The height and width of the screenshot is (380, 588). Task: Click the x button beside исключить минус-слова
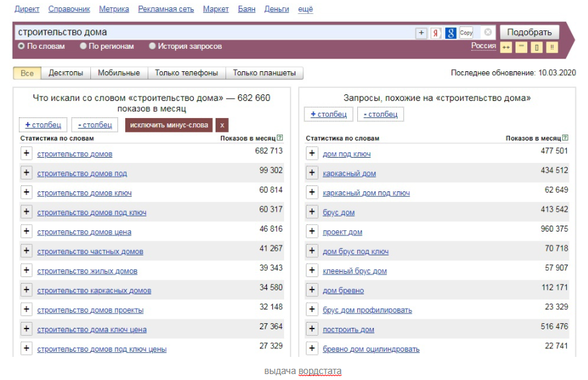222,125
